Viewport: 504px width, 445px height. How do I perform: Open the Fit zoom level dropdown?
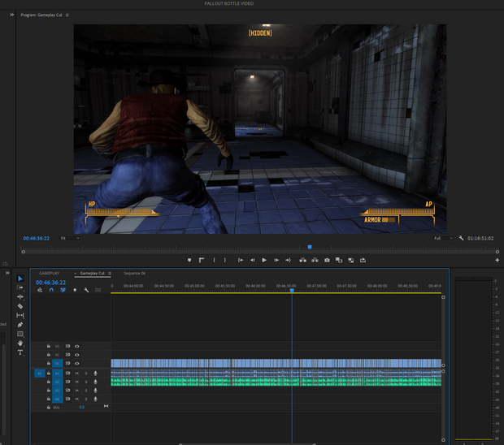coord(70,239)
